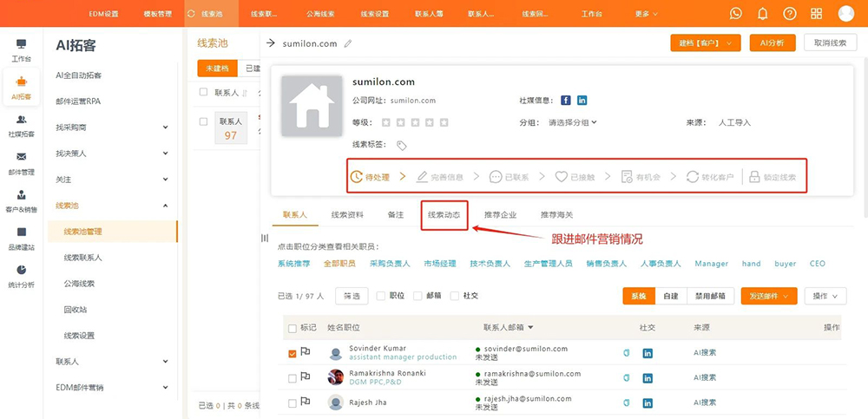
Task: Toggle flag mark for Ramakrishna Ronanki
Action: 305,376
